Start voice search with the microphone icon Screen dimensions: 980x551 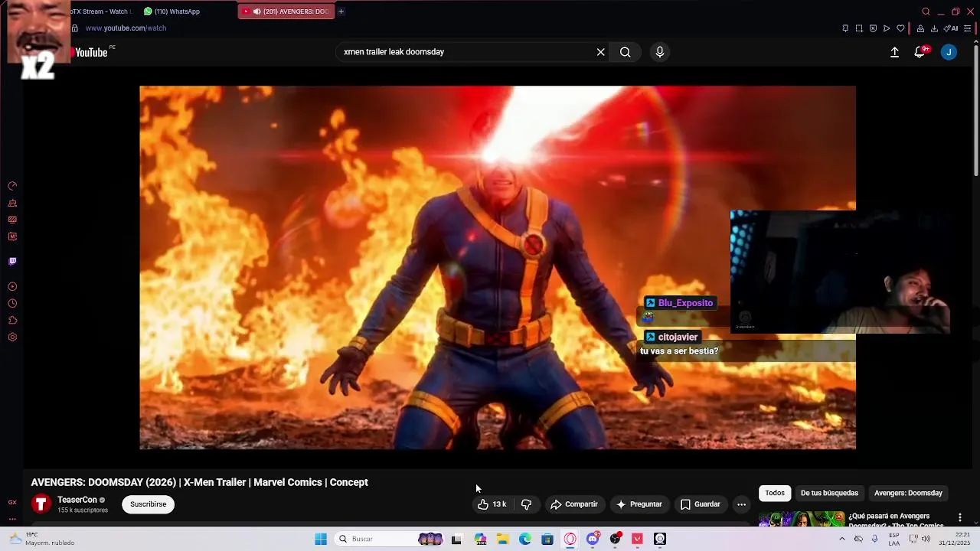(x=660, y=52)
